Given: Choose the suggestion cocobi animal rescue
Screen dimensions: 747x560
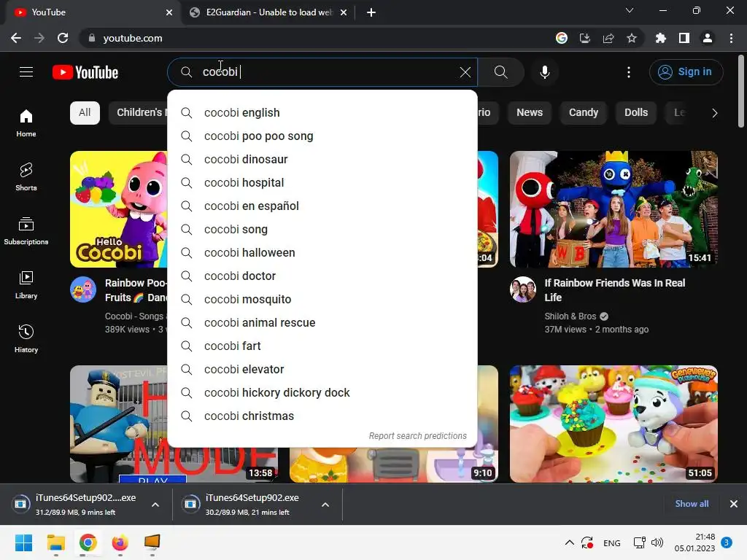Looking at the screenshot, I should (322, 323).
